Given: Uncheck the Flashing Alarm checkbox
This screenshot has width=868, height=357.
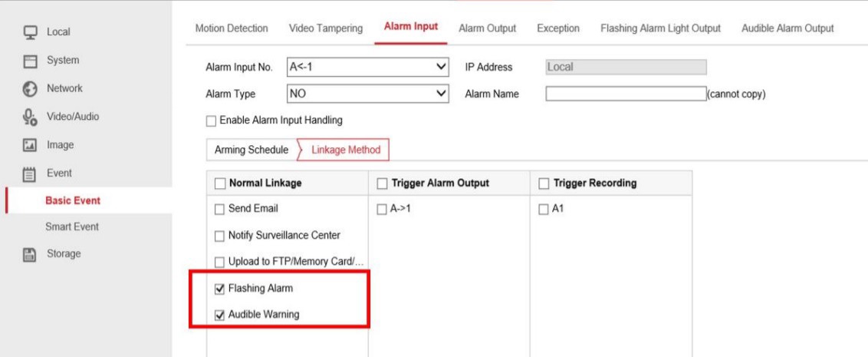Looking at the screenshot, I should tap(220, 289).
